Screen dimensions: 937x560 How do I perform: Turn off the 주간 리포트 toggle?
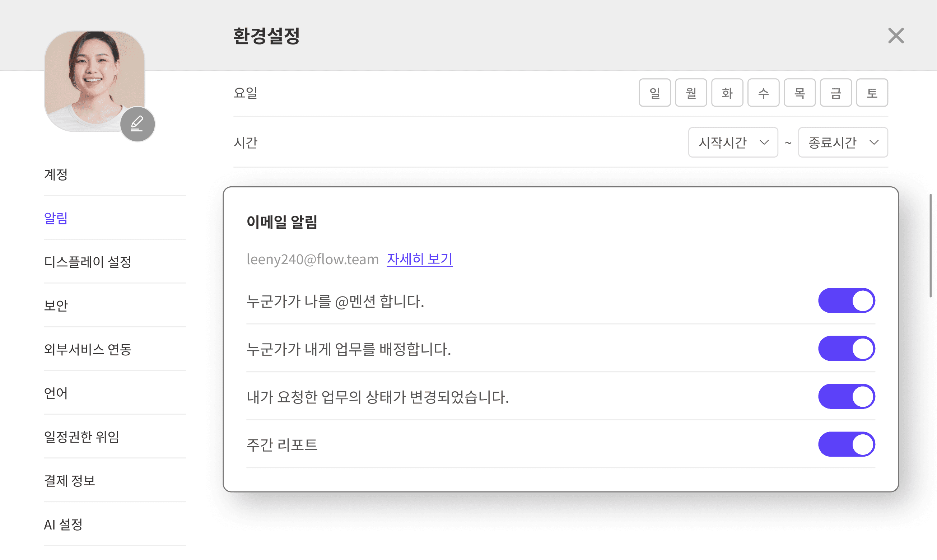click(x=846, y=444)
